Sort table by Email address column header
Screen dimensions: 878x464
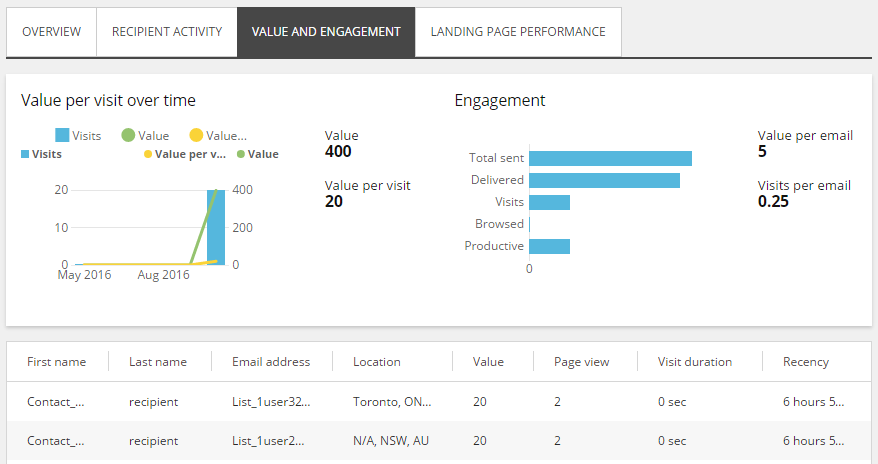coord(271,362)
